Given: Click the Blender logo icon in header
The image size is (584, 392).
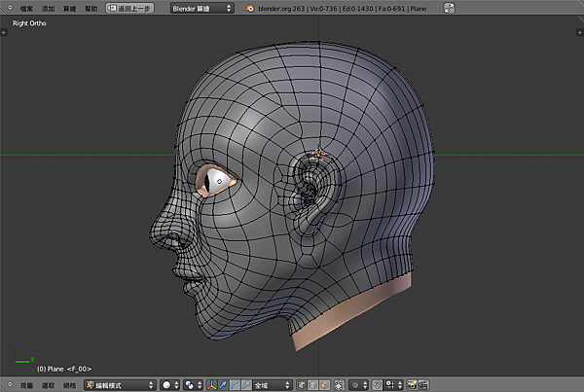Looking at the screenshot, I should [249, 7].
